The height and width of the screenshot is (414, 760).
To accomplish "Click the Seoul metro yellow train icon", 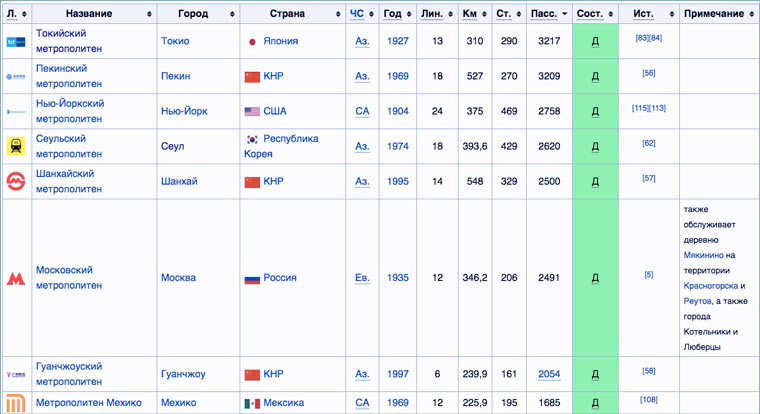I will [16, 146].
